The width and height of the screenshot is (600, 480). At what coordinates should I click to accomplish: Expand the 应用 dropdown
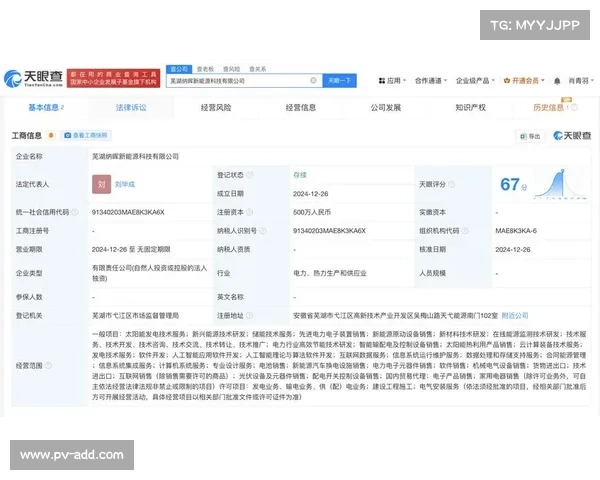click(392, 81)
